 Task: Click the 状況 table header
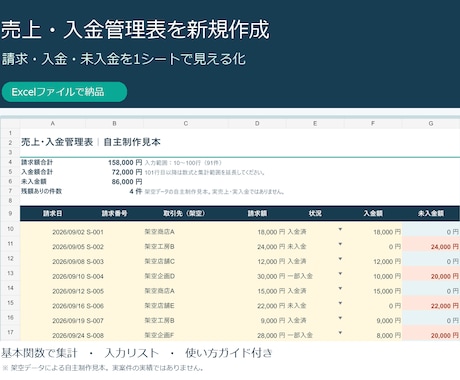tap(315, 214)
